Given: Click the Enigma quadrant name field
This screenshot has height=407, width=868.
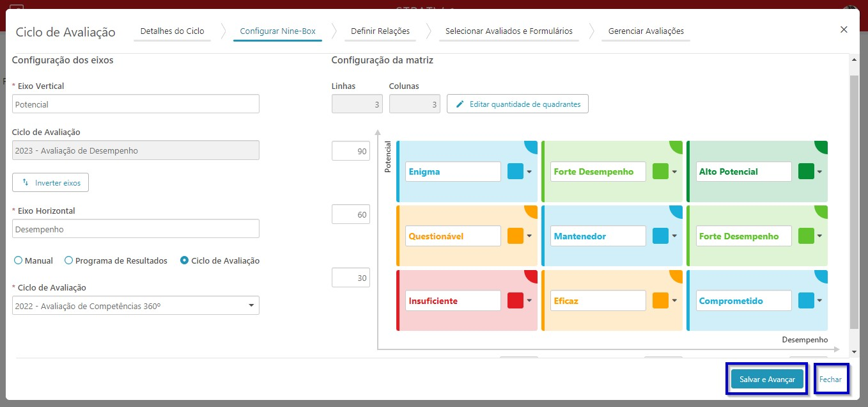Looking at the screenshot, I should pos(453,172).
